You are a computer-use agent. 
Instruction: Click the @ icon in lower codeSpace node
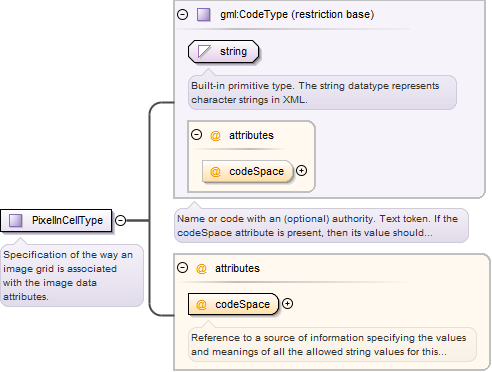pos(201,304)
